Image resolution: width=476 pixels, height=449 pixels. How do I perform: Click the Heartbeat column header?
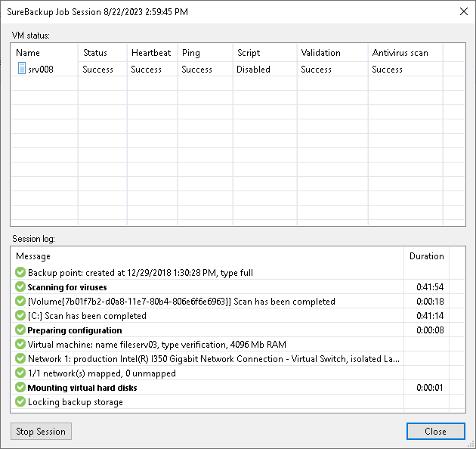151,53
